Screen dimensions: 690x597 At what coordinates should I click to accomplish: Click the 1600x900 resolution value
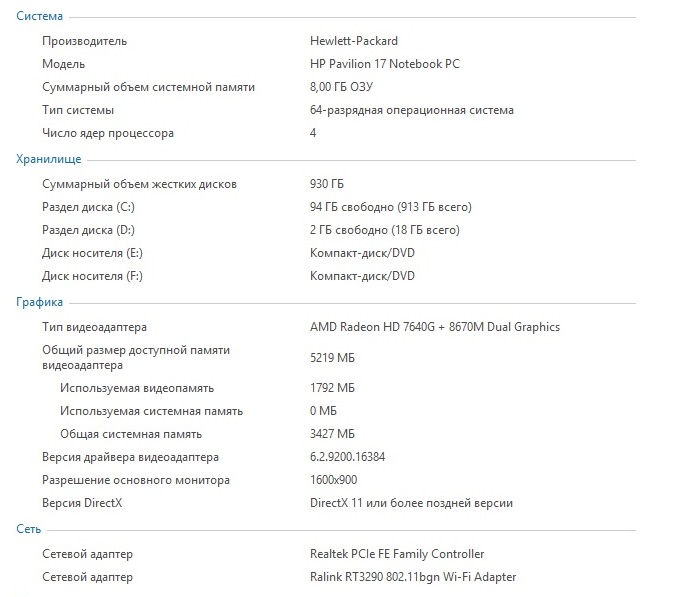coord(333,480)
